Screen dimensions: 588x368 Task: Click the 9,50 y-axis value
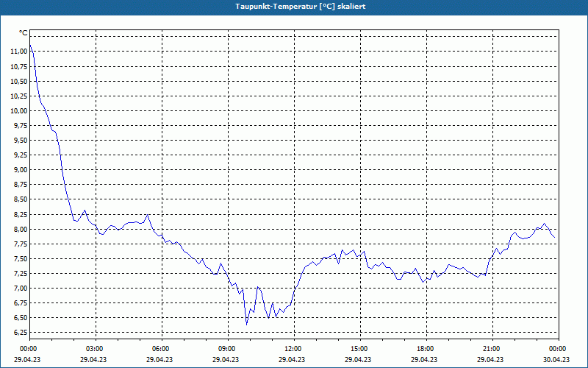pos(21,141)
